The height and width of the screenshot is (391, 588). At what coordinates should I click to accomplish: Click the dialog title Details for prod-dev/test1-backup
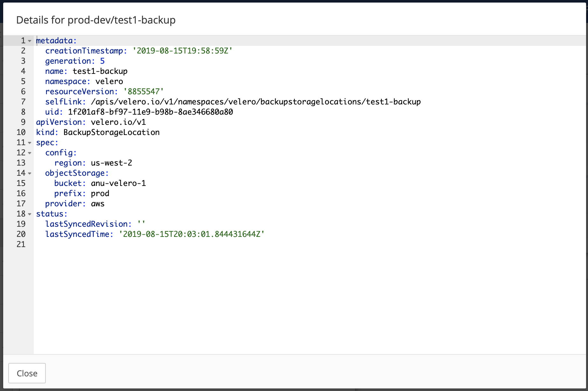pos(96,20)
